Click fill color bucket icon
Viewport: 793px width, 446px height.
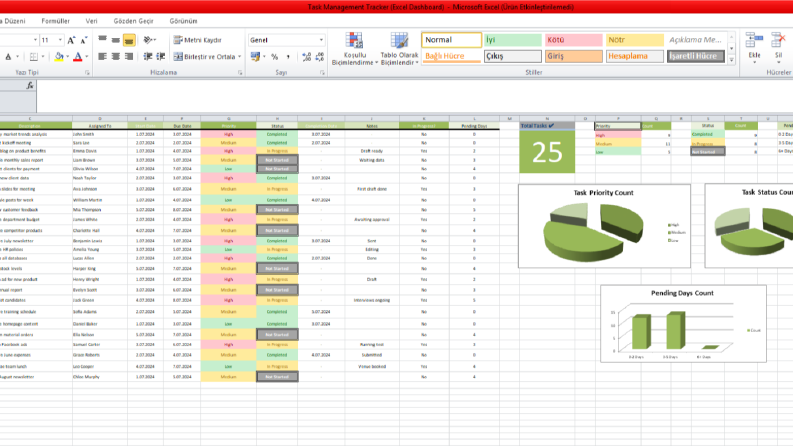[x=59, y=57]
